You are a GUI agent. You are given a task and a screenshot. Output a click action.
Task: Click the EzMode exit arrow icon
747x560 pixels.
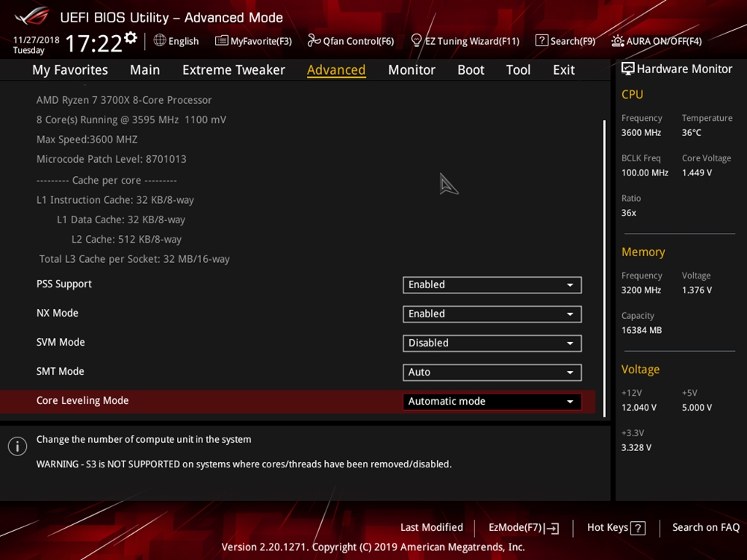552,528
